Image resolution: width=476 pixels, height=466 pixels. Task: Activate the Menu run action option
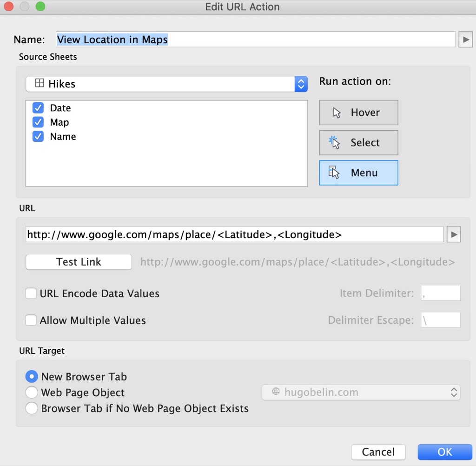[358, 173]
